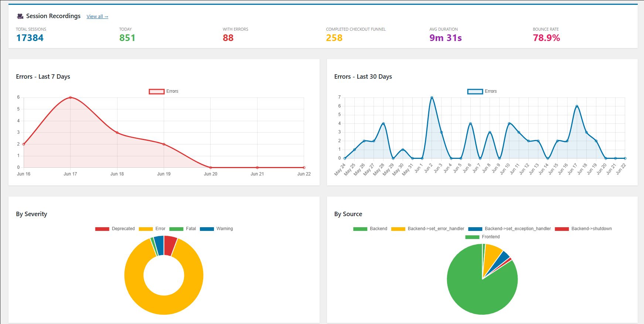Select the Total Sessions value 17384

click(30, 38)
